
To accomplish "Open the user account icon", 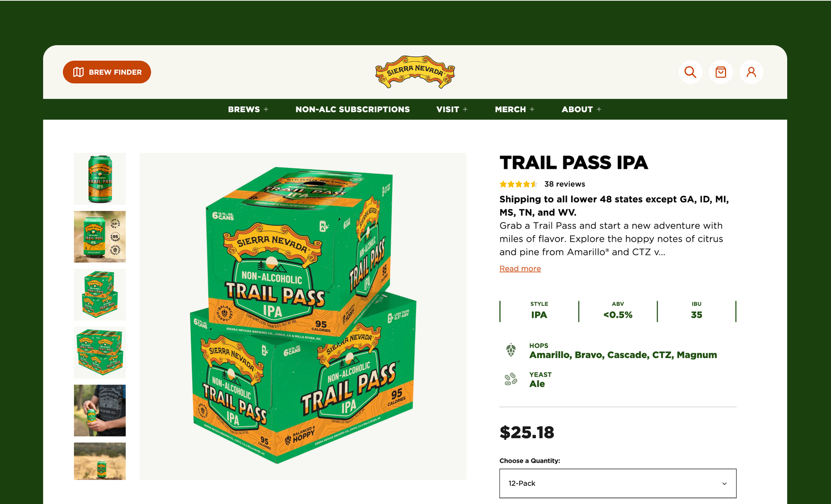I will pyautogui.click(x=751, y=72).
